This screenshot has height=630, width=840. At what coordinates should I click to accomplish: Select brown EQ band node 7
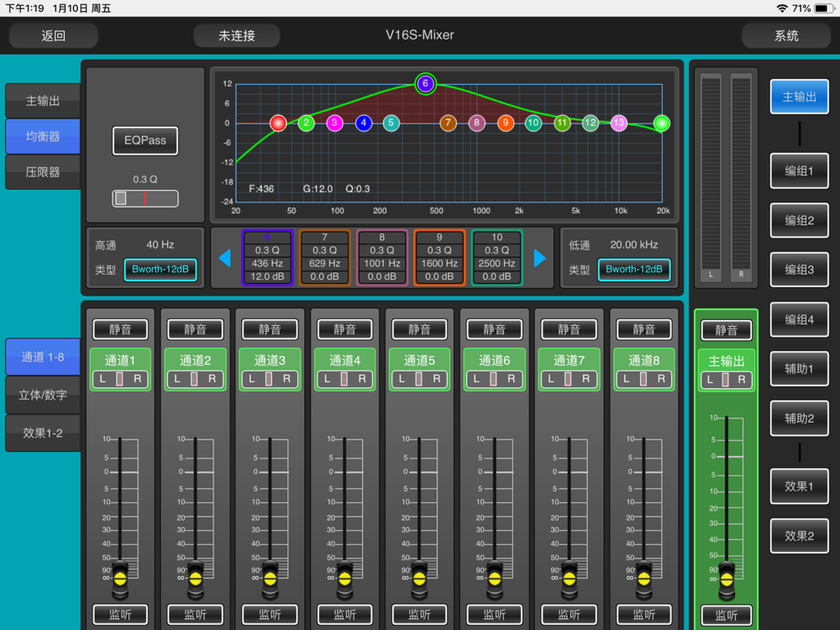point(449,123)
